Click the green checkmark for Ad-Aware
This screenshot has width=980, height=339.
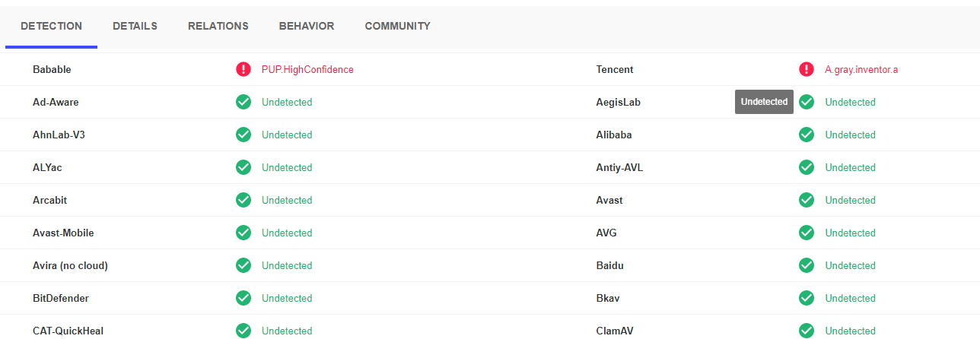(243, 102)
